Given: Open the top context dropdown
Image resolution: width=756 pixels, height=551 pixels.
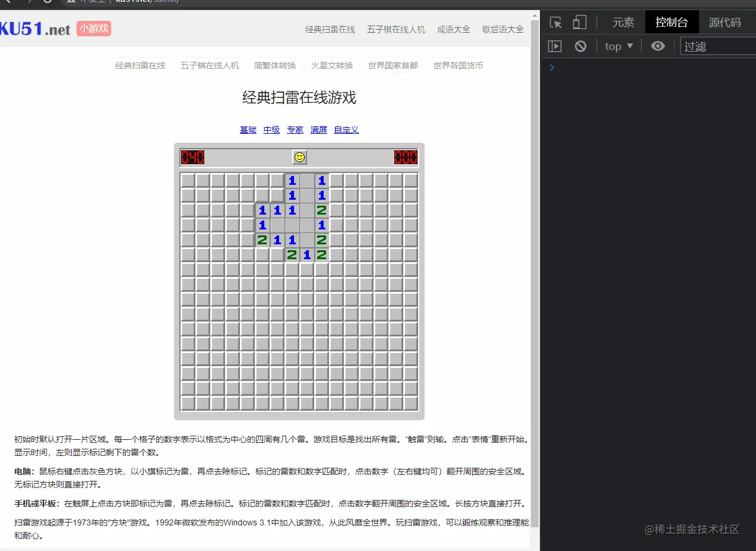Looking at the screenshot, I should tap(619, 46).
